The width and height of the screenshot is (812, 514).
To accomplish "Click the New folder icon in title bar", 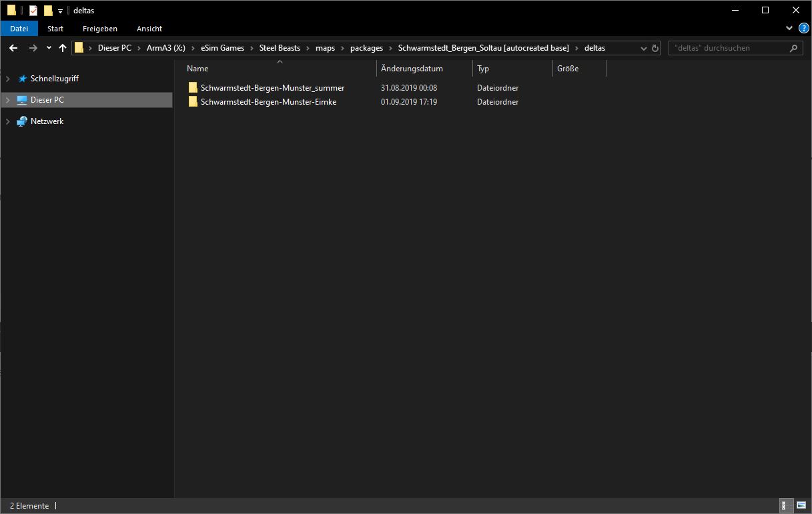I will 48,11.
